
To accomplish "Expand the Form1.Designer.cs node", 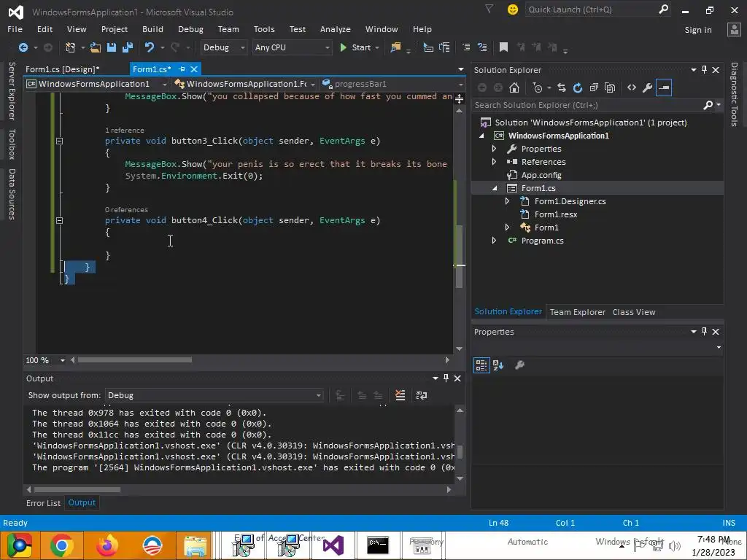I will coord(508,201).
